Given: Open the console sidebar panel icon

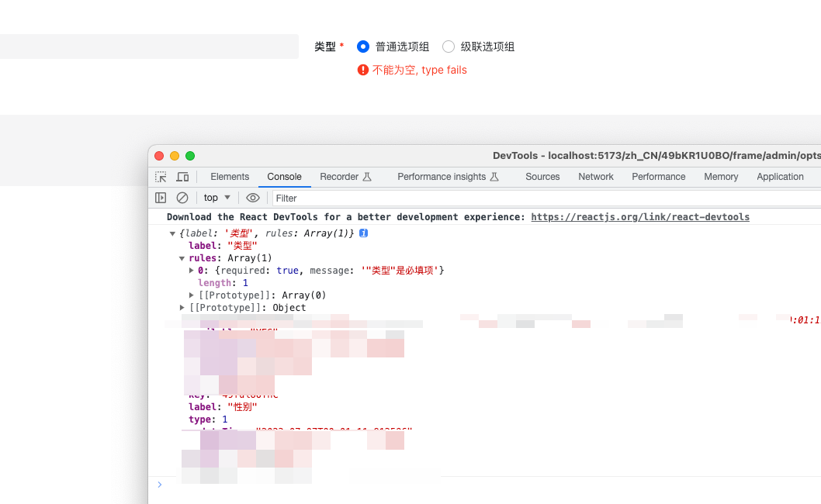Looking at the screenshot, I should coord(160,198).
